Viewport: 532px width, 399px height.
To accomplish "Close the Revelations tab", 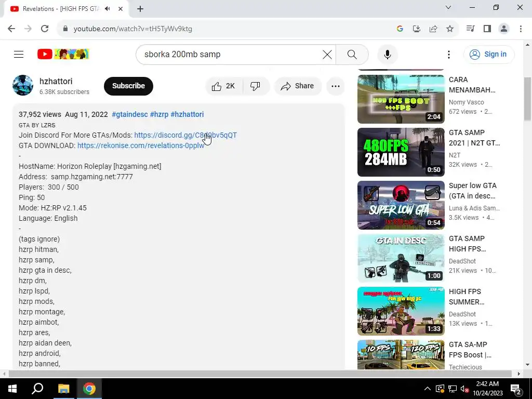I will coord(121,9).
